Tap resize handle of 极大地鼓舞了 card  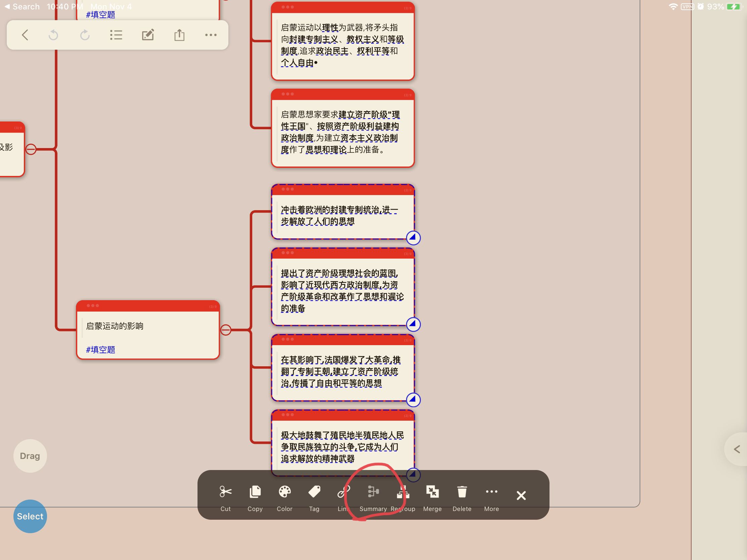tap(413, 475)
